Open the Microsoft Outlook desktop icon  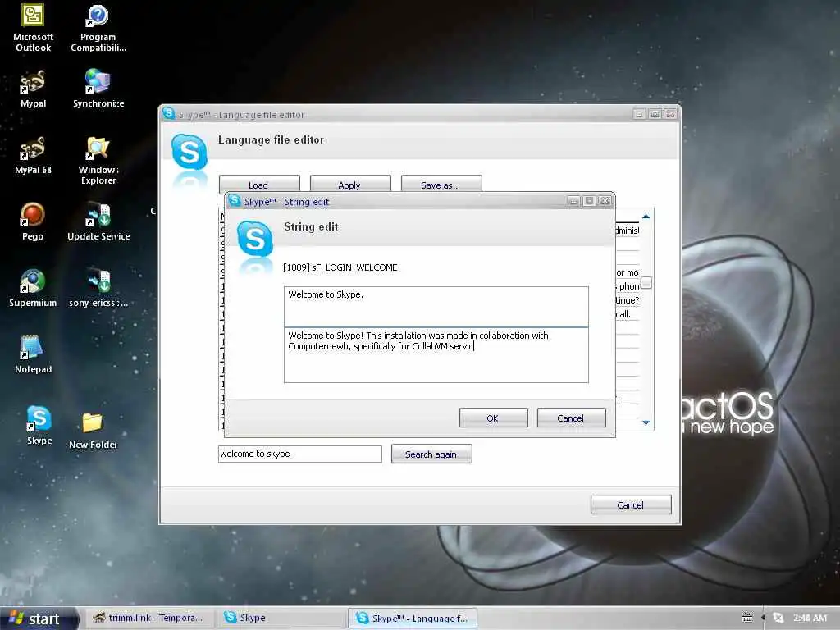tap(33, 27)
